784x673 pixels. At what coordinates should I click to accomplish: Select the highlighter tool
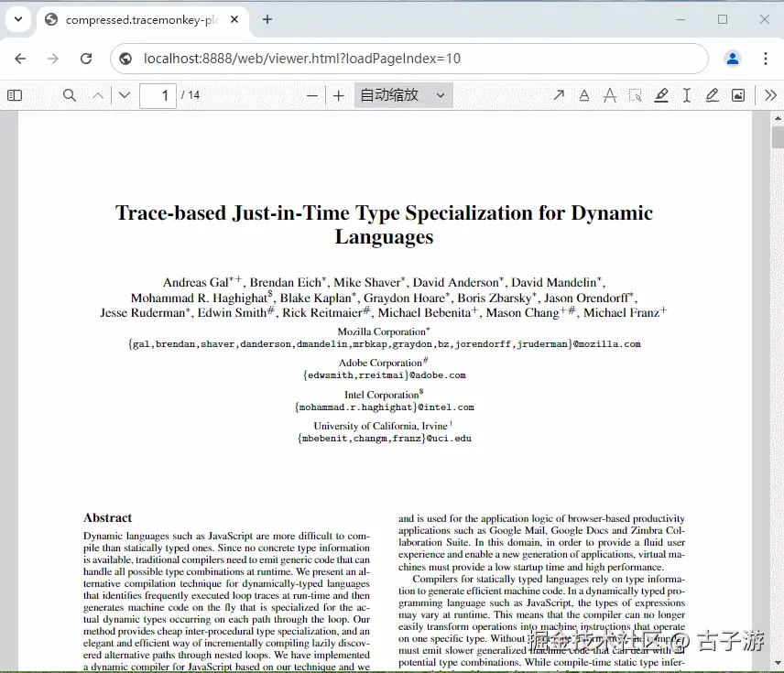pyautogui.click(x=661, y=95)
